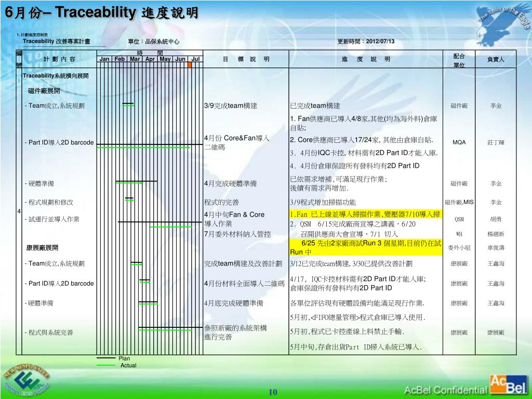The image size is (532, 399).
Task: Click the '磁件廠,MIS' unit cell
Action: 459,202
